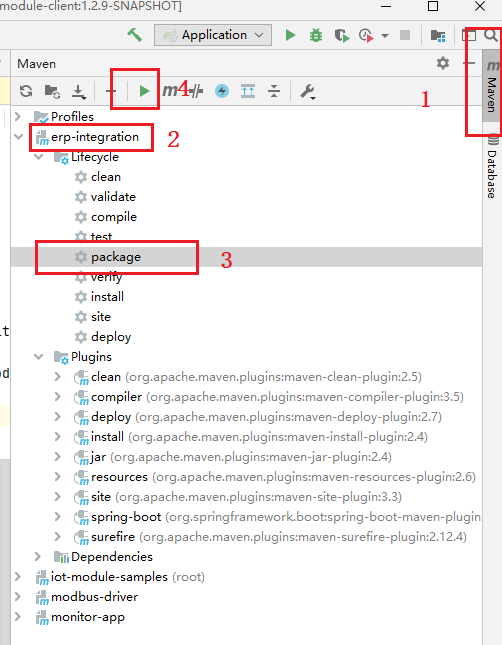
Task: Expand the Profiles node
Action: 18,116
